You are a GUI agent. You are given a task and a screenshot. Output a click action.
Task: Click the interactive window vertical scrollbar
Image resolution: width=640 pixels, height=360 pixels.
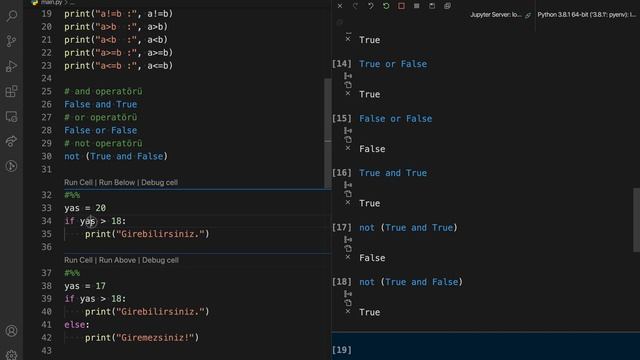pos(636,220)
